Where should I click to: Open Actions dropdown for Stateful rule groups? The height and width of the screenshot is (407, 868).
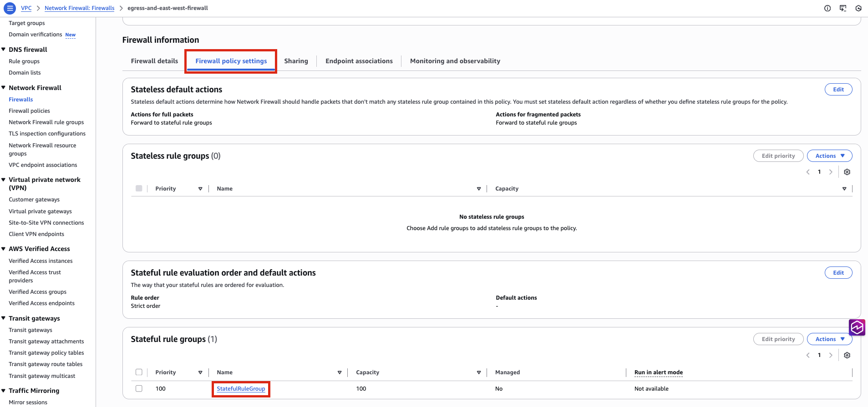click(829, 339)
